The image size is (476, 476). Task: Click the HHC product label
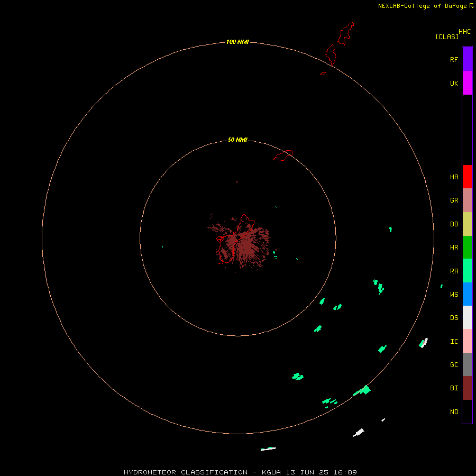tap(464, 32)
